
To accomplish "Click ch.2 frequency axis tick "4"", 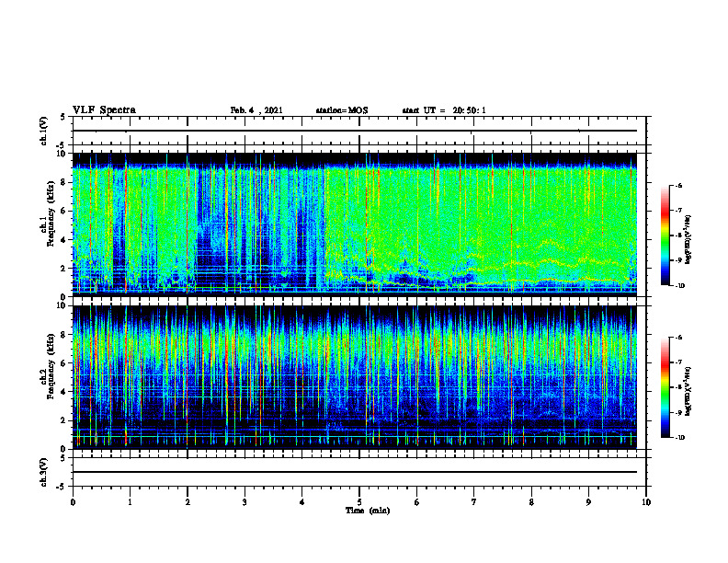I will coord(63,392).
